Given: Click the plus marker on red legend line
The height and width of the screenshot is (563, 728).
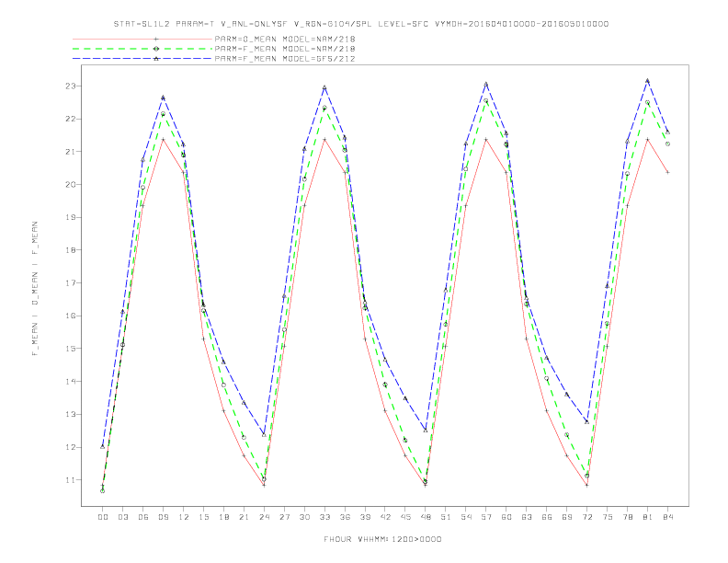Looking at the screenshot, I should [x=156, y=39].
